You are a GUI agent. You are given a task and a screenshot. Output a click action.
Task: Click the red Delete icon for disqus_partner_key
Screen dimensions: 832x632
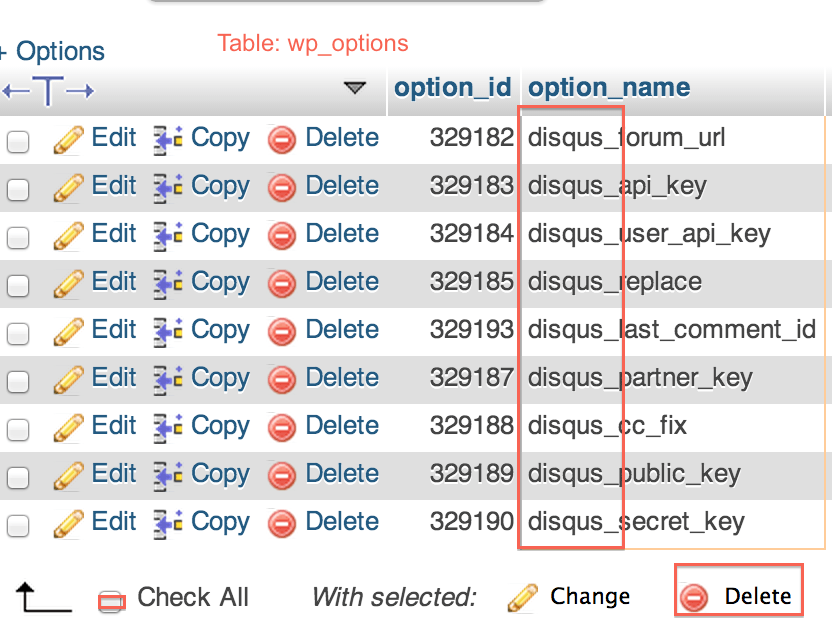[281, 380]
